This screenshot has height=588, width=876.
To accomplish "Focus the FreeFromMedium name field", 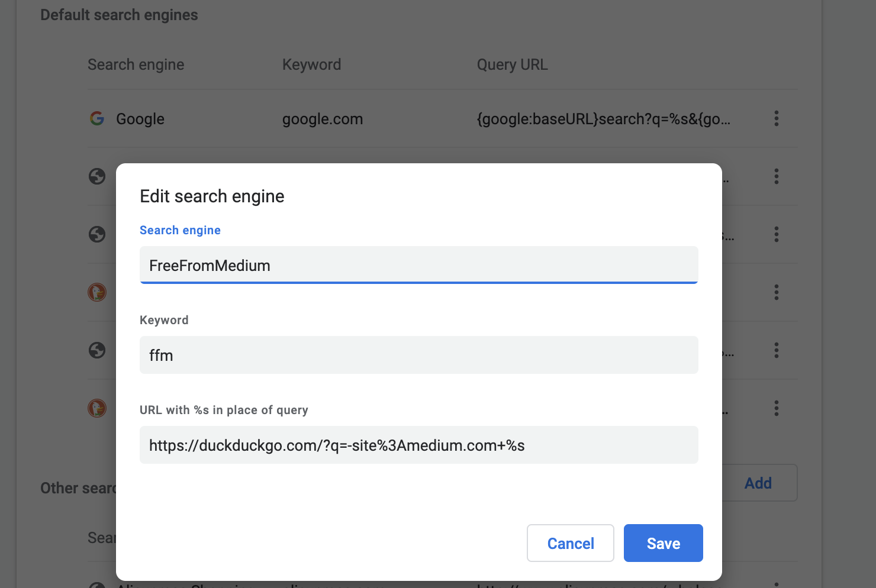I will tap(418, 265).
